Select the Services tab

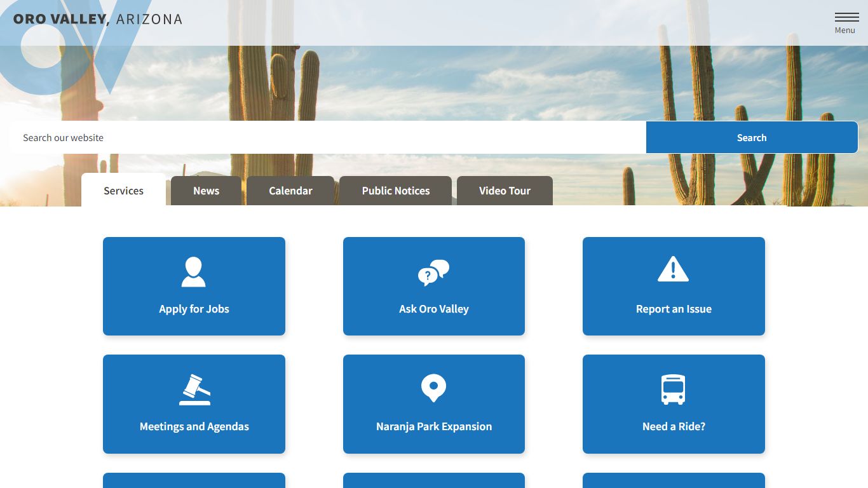point(123,191)
